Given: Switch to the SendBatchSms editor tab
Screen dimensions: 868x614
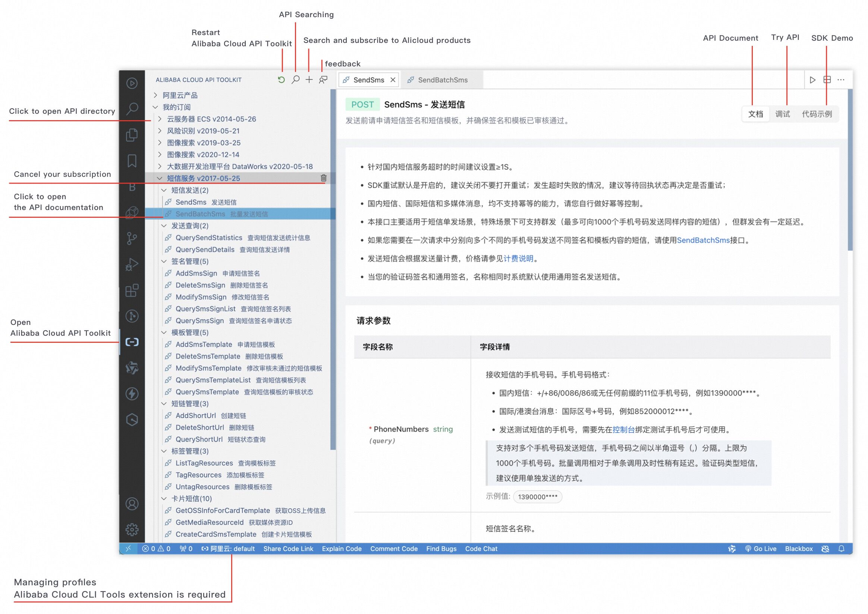Looking at the screenshot, I should 442,80.
